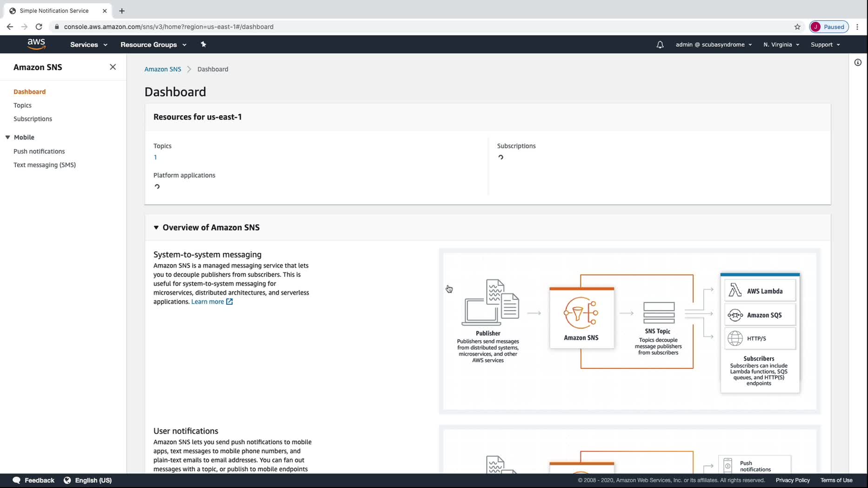Click the Subscriptions label in the resources panel

click(x=516, y=146)
